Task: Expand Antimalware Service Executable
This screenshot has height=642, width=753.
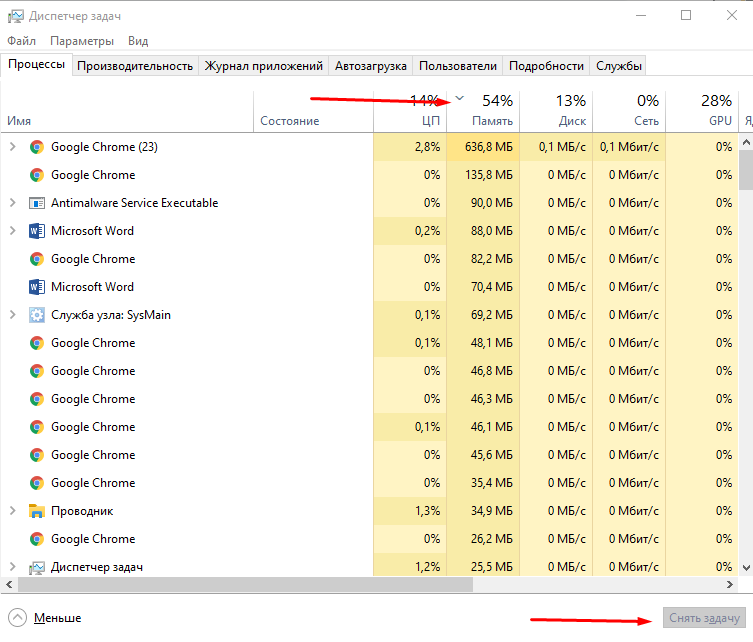Action: click(x=13, y=203)
